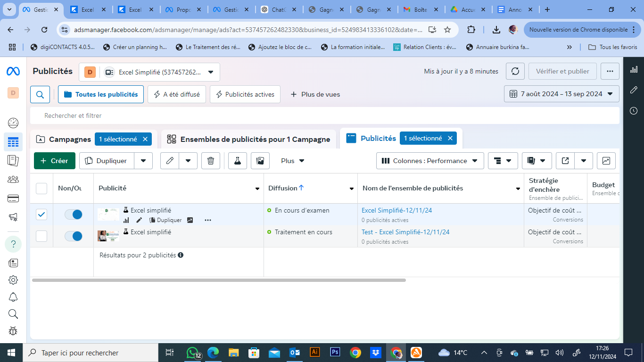Image resolution: width=644 pixels, height=362 pixels.
Task: Open the search magnifier button beside views
Action: (40, 94)
